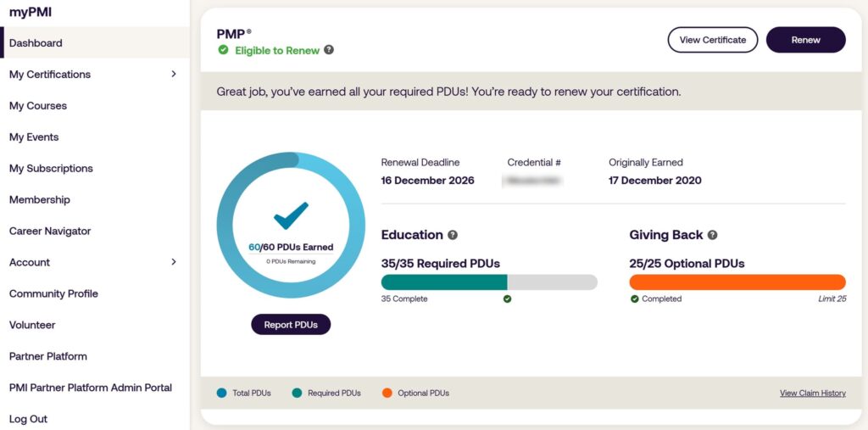Screen dimensions: 868x430
Task: Open the View Claim History link
Action: pyautogui.click(x=812, y=394)
